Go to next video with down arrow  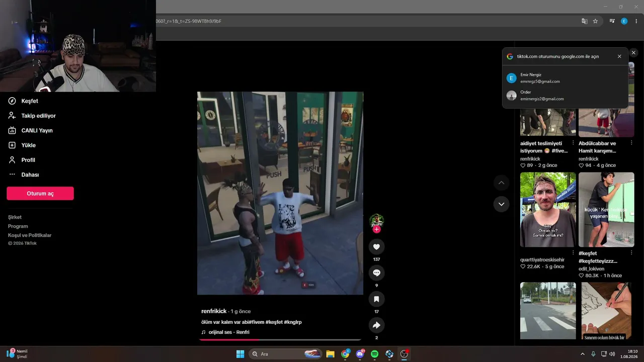point(501,204)
